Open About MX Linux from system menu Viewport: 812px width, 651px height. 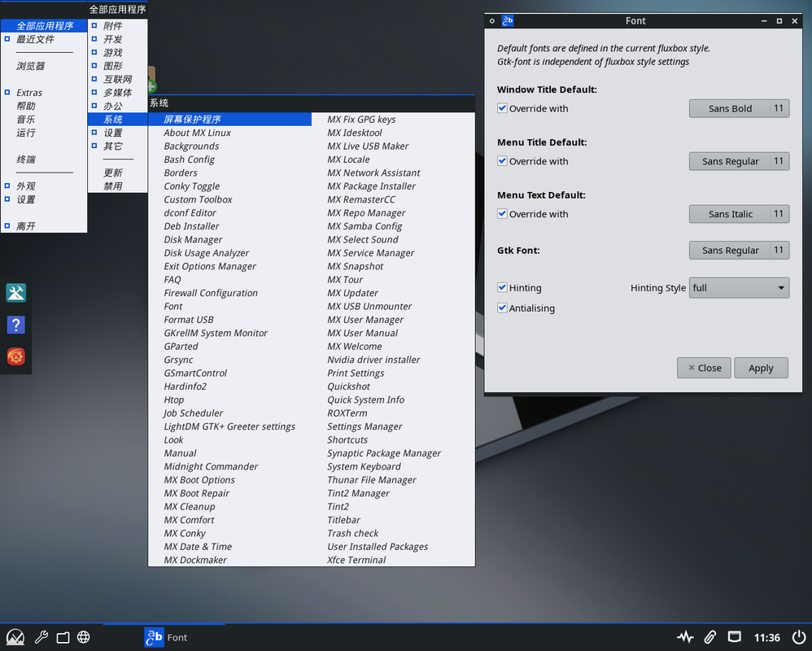click(x=230, y=133)
